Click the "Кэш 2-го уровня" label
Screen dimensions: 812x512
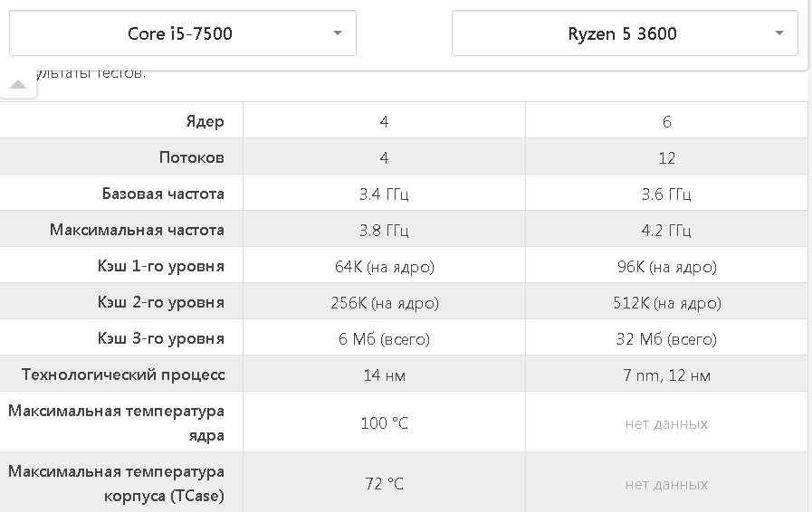click(161, 302)
